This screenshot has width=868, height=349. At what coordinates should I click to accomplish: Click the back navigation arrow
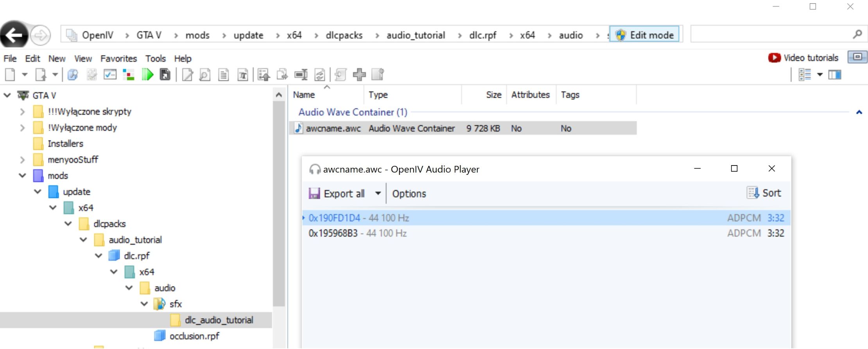14,35
